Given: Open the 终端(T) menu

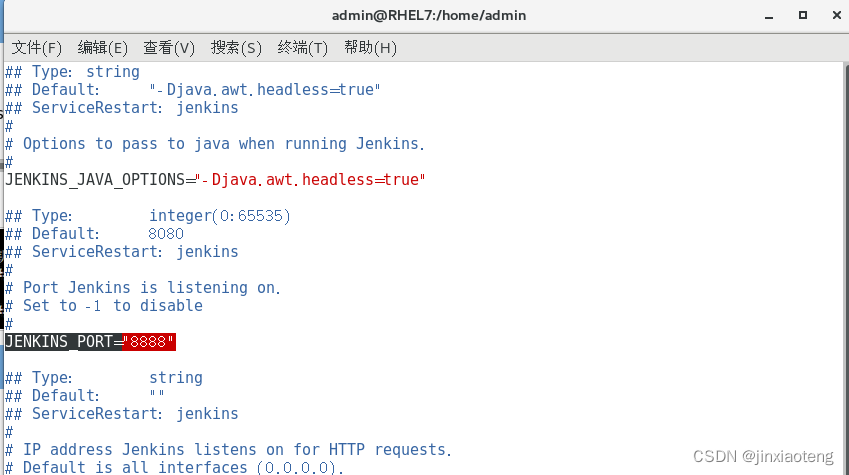Looking at the screenshot, I should click(x=303, y=48).
